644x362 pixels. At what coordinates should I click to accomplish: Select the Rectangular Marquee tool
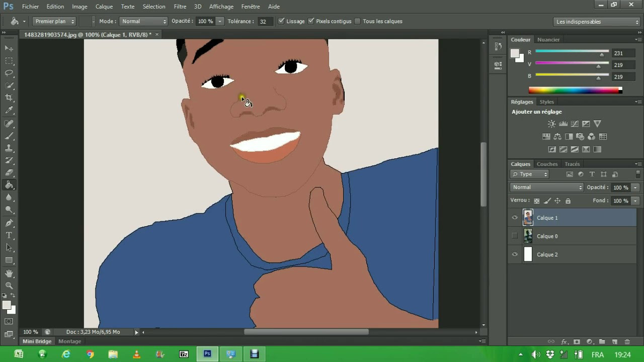point(9,61)
